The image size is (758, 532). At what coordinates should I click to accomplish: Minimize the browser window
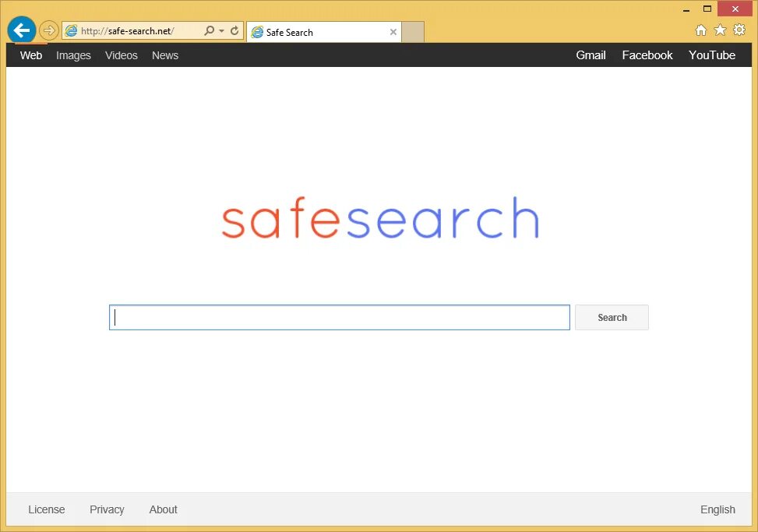(686, 9)
